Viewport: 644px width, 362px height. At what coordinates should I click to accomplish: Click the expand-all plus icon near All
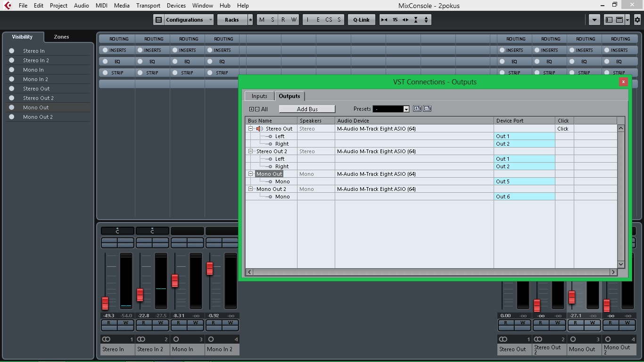point(251,109)
